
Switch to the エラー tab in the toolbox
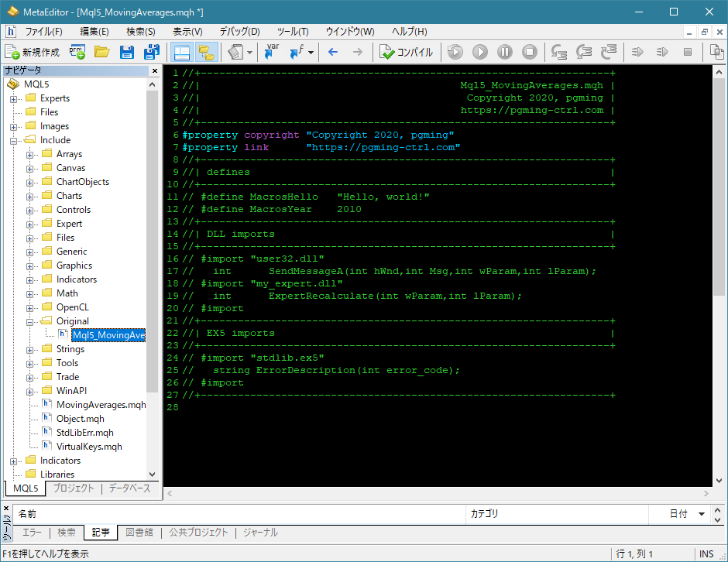[32, 533]
